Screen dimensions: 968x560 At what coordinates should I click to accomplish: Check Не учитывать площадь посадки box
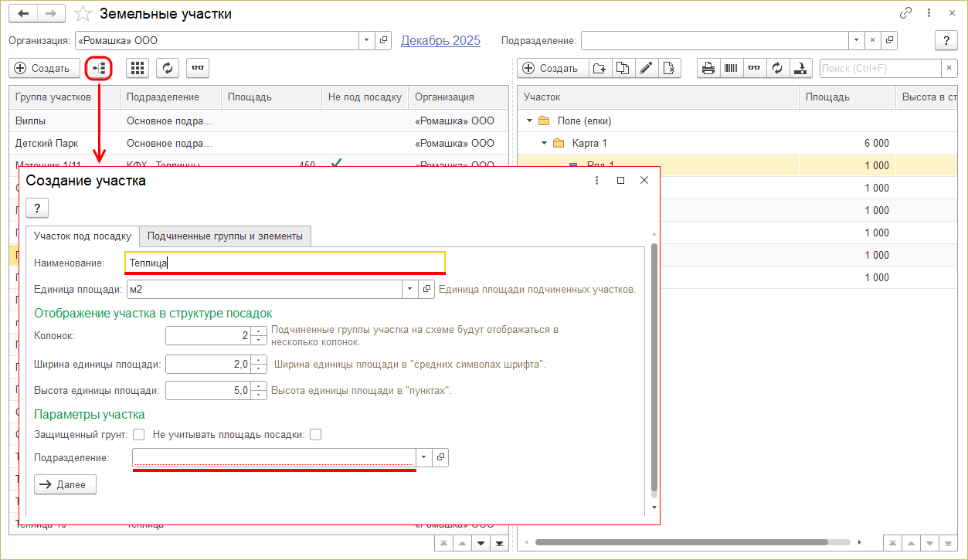[315, 435]
